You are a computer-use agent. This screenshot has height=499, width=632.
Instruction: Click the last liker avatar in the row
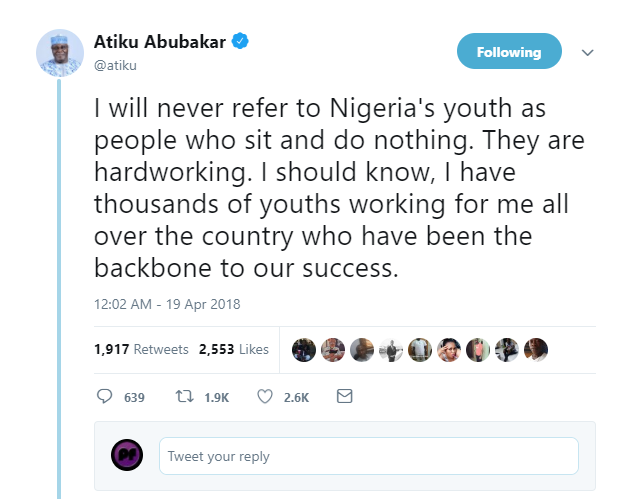[536, 349]
